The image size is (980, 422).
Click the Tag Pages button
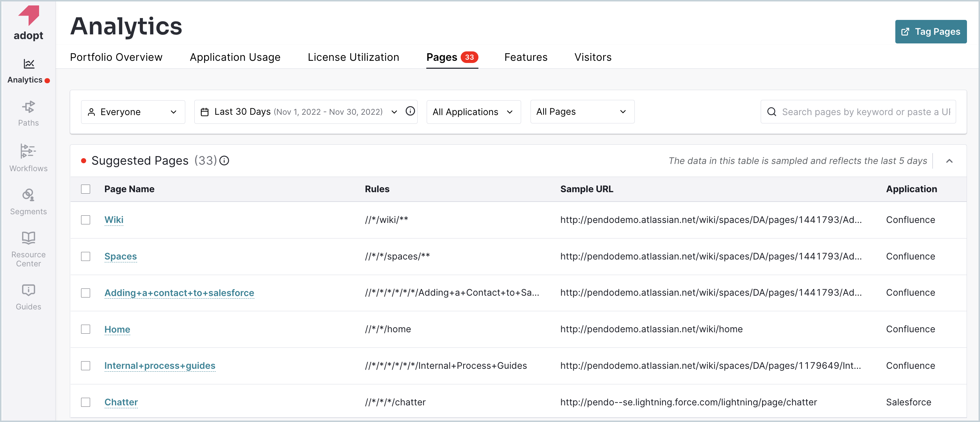[930, 31]
